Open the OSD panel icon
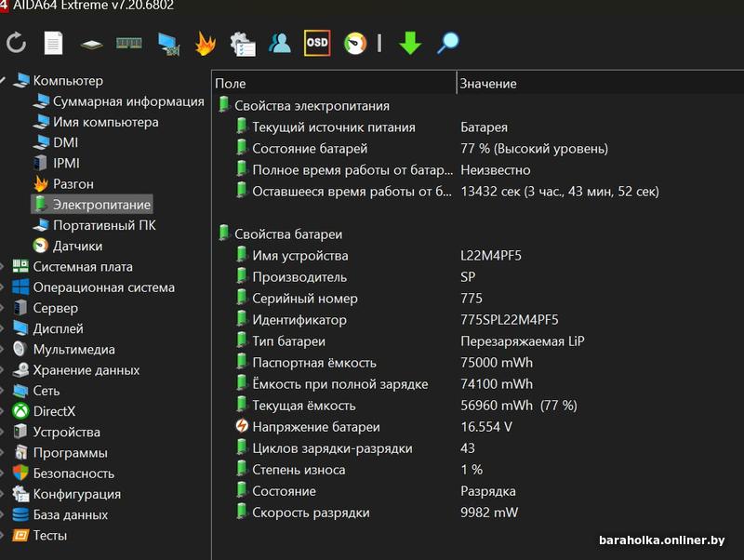The height and width of the screenshot is (560, 744). tap(317, 43)
